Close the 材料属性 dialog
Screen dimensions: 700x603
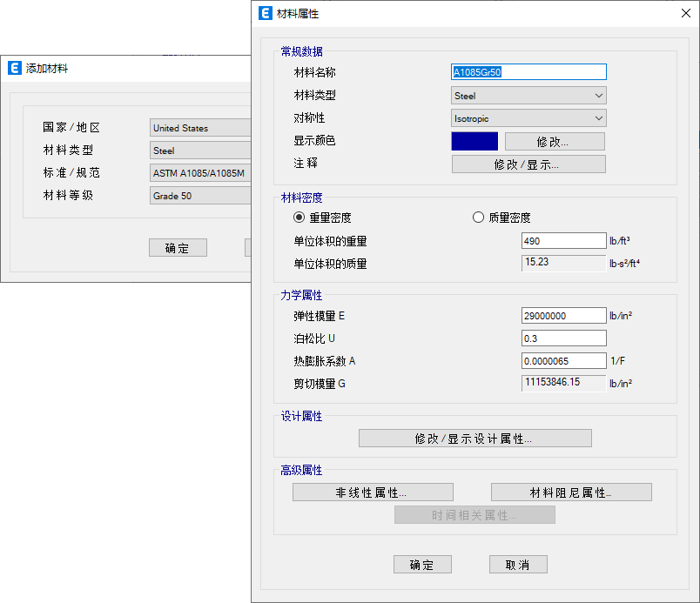click(686, 13)
